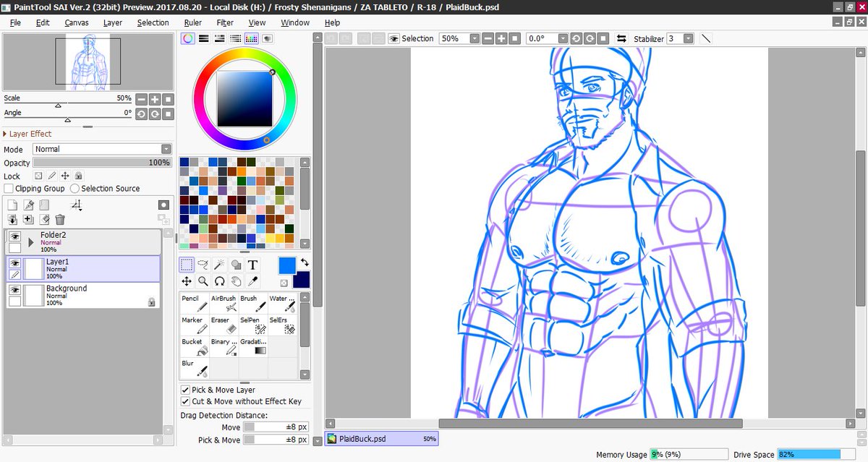Image resolution: width=868 pixels, height=462 pixels.
Task: Select the Background layer row
Action: click(x=83, y=295)
